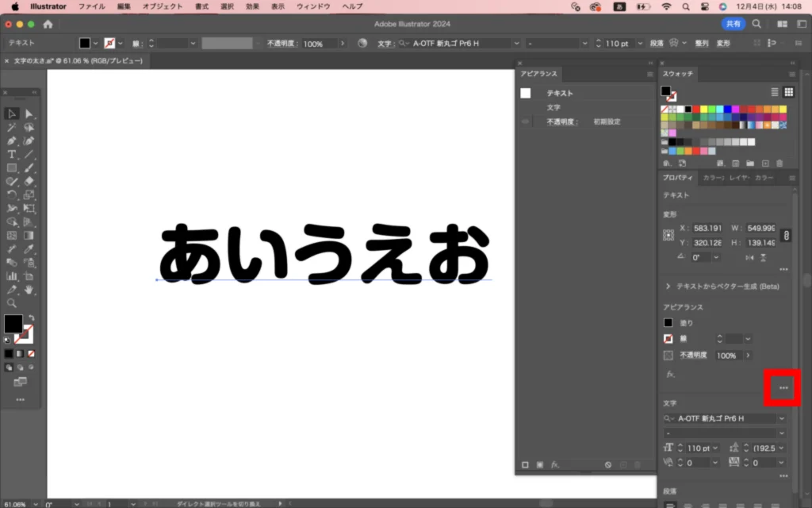Open the 効果 menu in the menu bar

click(252, 6)
